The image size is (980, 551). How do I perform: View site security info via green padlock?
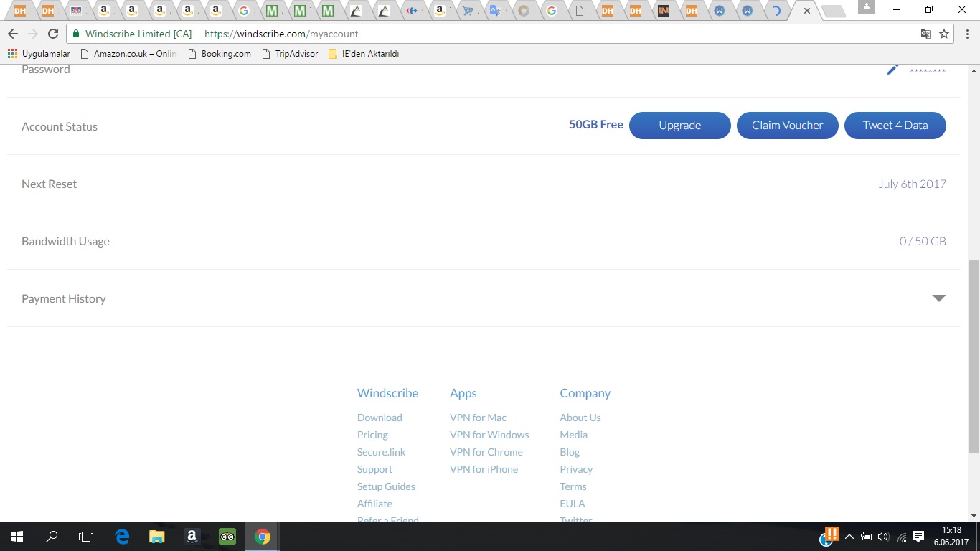[76, 34]
